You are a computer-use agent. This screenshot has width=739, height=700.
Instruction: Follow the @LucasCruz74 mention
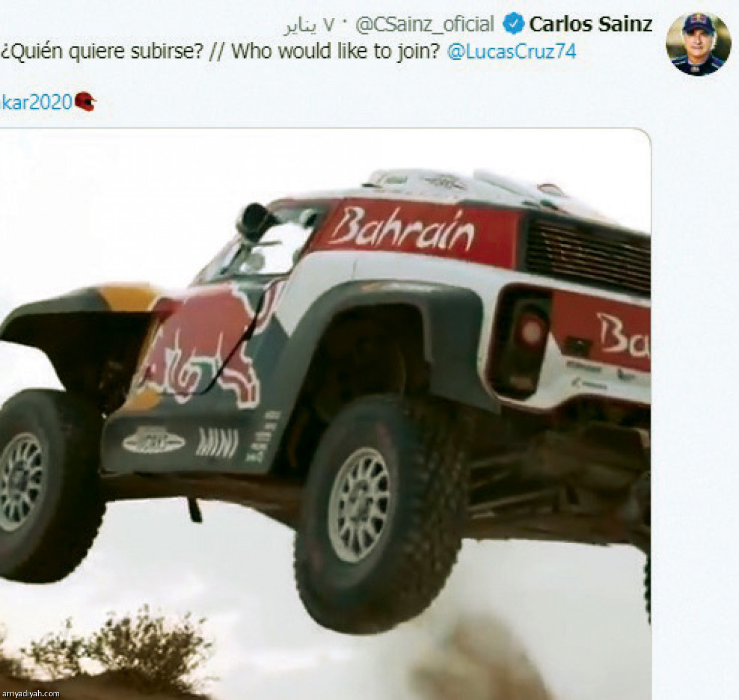tap(511, 51)
